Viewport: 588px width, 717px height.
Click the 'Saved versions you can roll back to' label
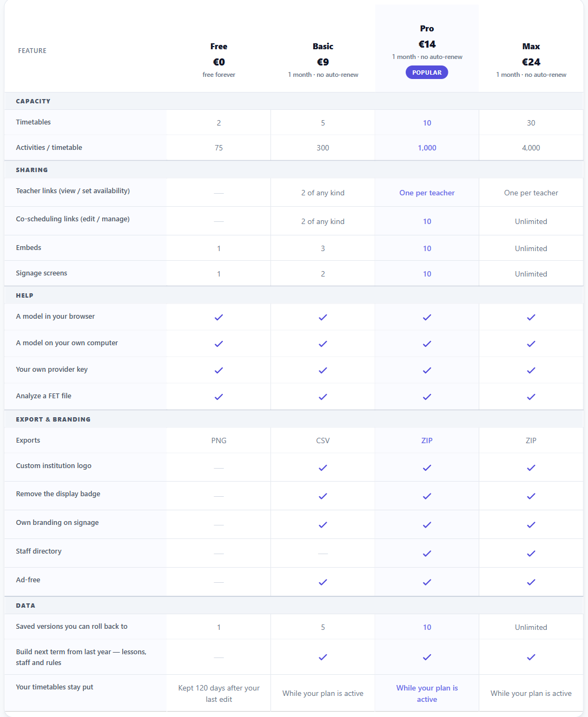[72, 627]
